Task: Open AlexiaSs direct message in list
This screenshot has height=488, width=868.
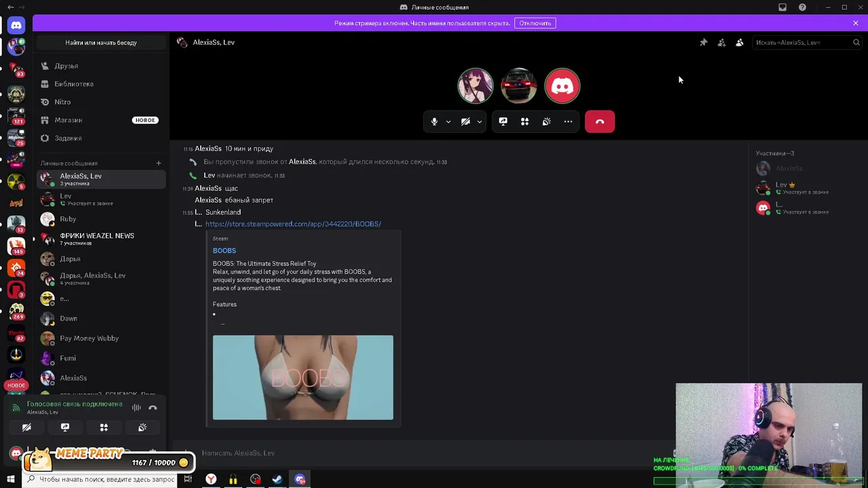Action: 101,378
